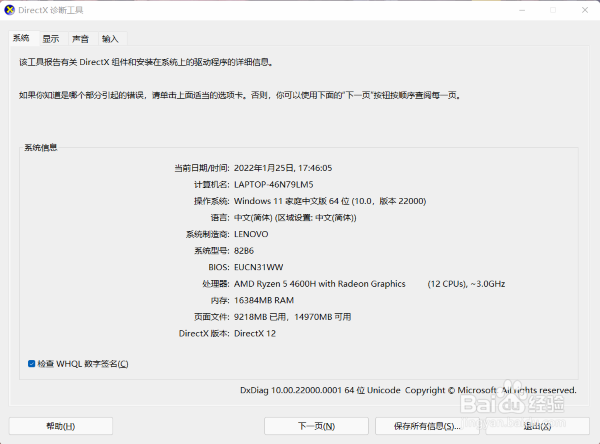Select DirectX version value DirectX 12

(255, 333)
